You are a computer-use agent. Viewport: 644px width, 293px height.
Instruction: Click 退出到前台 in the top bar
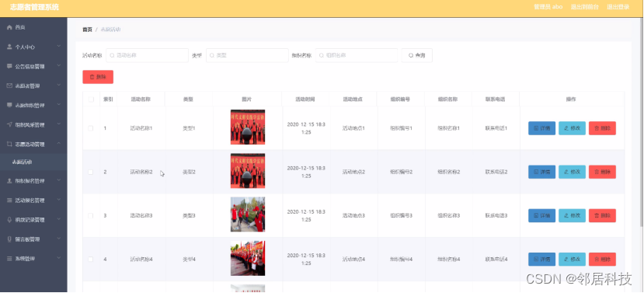[x=584, y=7]
